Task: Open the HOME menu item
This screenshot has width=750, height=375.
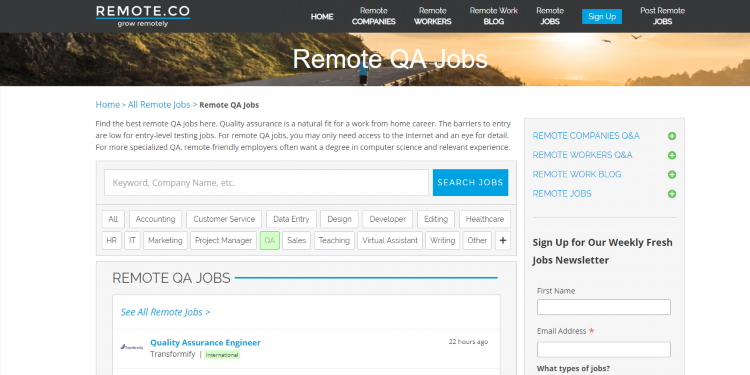Action: coord(322,17)
